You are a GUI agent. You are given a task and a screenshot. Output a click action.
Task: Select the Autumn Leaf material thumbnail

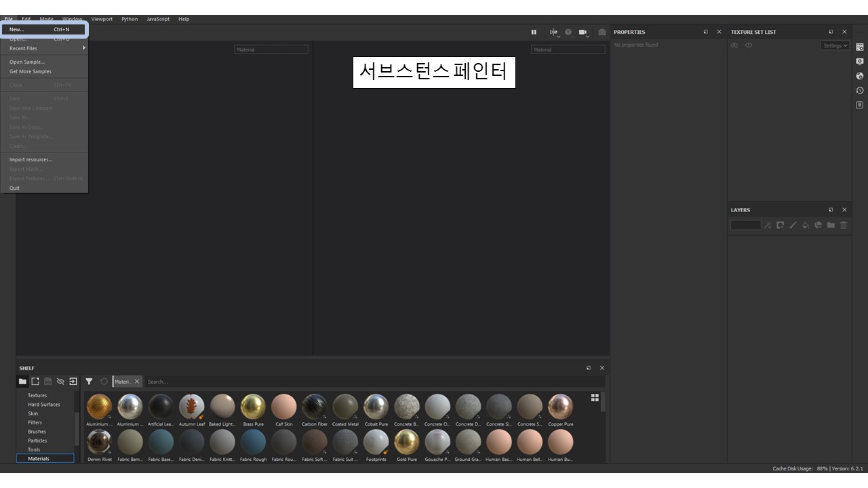click(x=191, y=407)
